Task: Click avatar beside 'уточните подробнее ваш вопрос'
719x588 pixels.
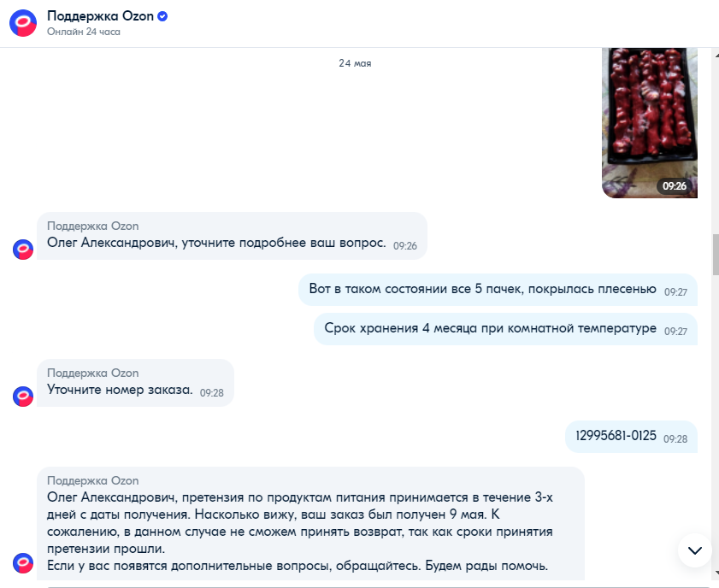Action: pos(23,250)
